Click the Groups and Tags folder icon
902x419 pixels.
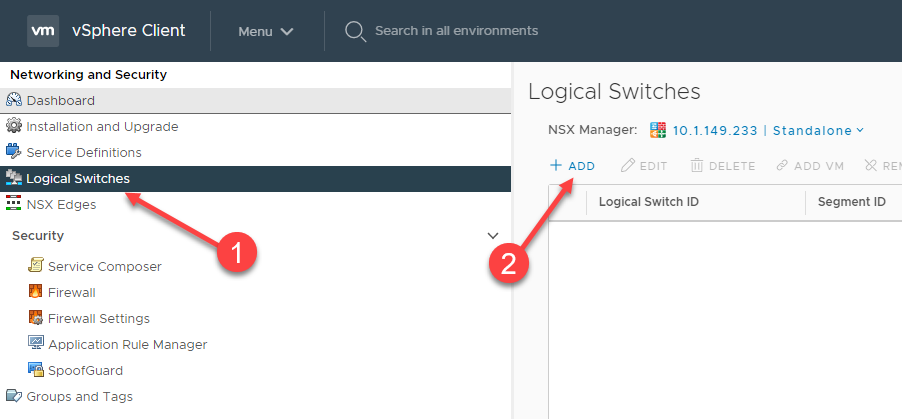click(14, 396)
